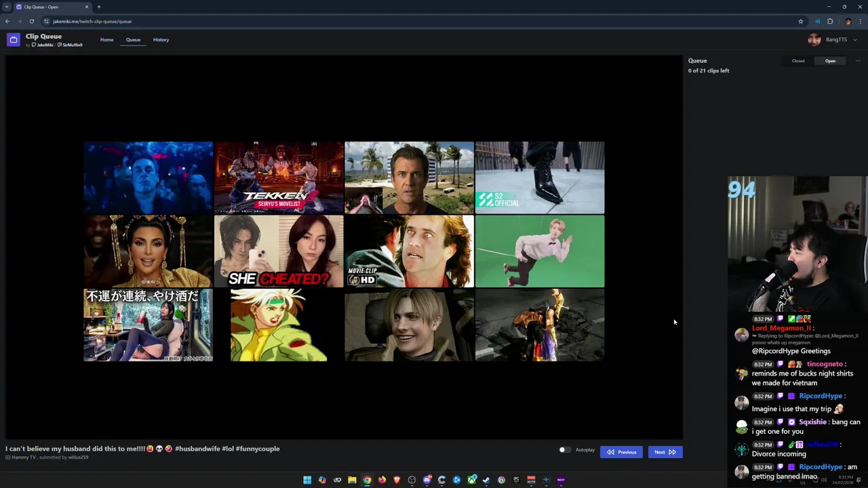Screen dimensions: 868x488
Task: Select the Japanese caption anime thumbnail
Action: tap(149, 325)
